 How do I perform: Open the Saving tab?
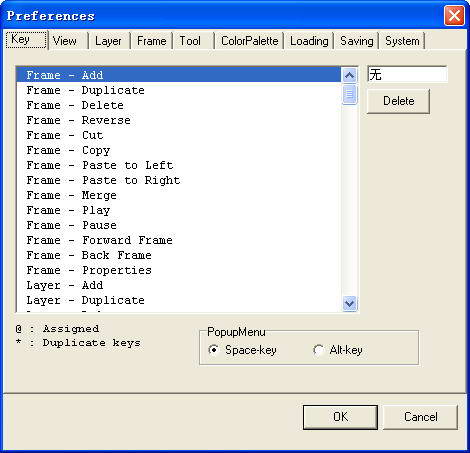point(357,41)
